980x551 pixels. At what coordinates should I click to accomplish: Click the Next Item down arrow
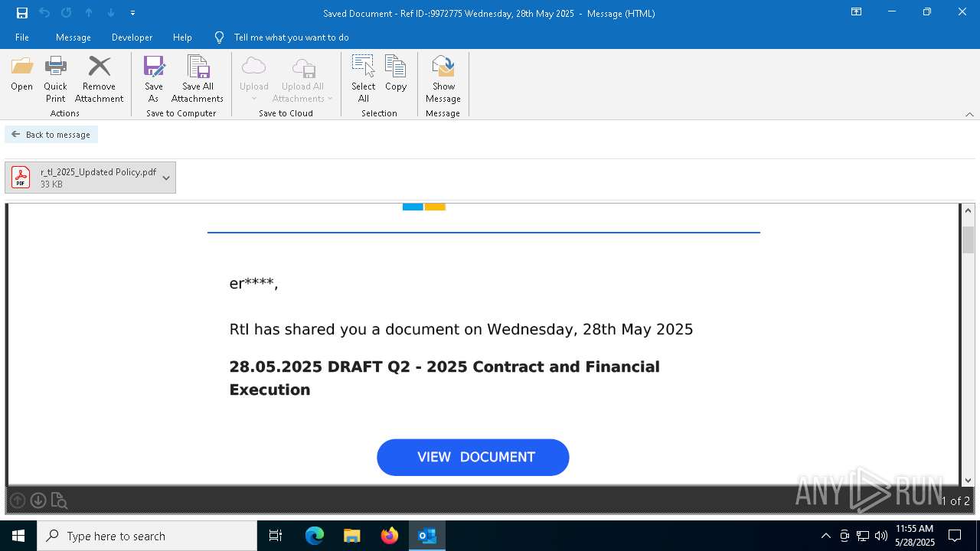point(111,13)
